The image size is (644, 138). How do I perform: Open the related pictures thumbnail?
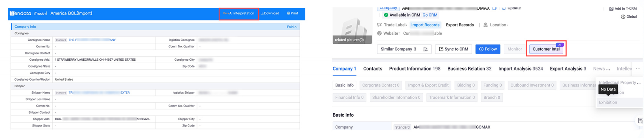click(x=352, y=26)
